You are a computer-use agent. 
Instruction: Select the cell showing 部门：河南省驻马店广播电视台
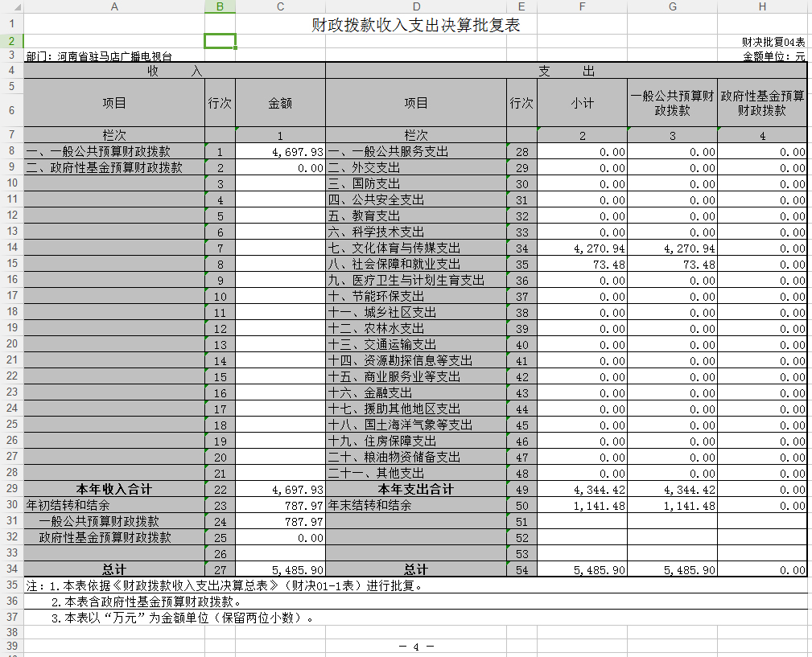[x=99, y=57]
